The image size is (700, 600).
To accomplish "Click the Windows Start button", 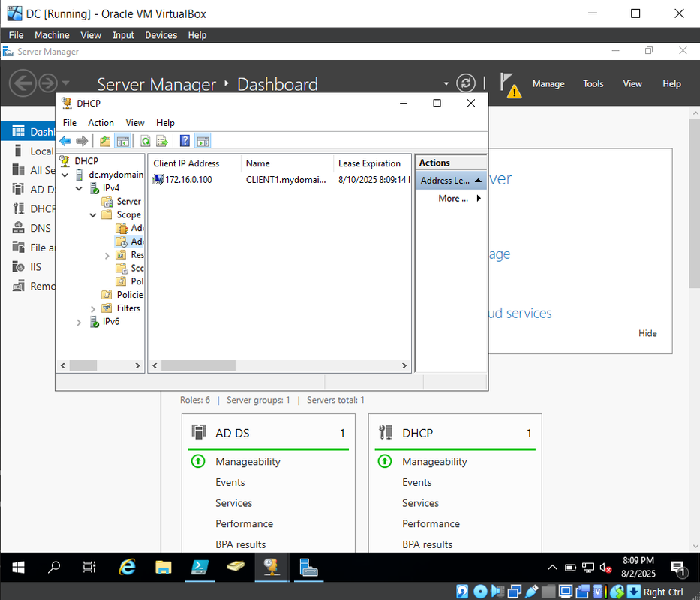I will pyautogui.click(x=18, y=568).
